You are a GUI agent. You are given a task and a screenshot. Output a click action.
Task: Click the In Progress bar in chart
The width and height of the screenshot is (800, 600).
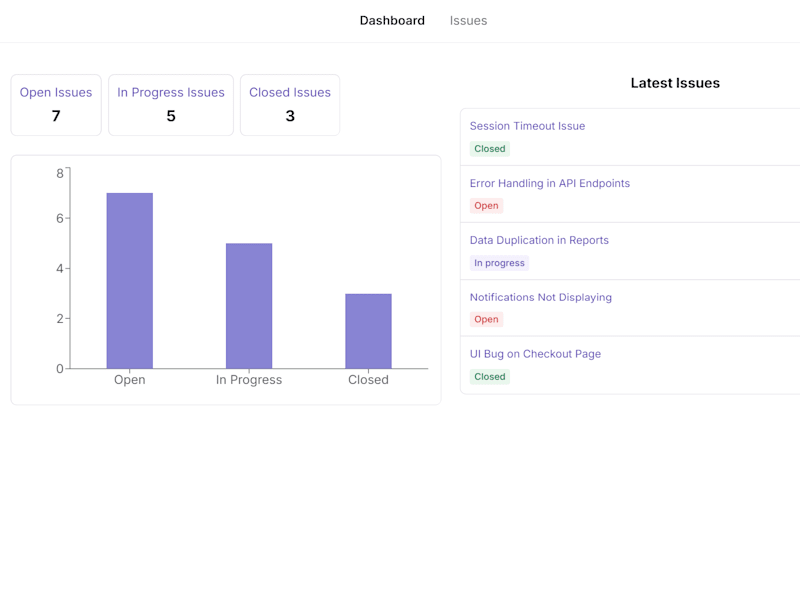pyautogui.click(x=249, y=306)
